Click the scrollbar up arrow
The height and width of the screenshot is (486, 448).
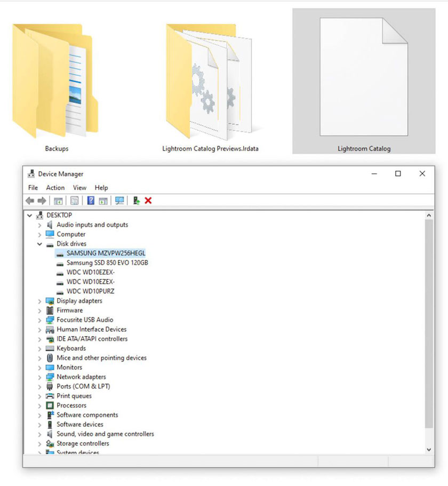429,215
